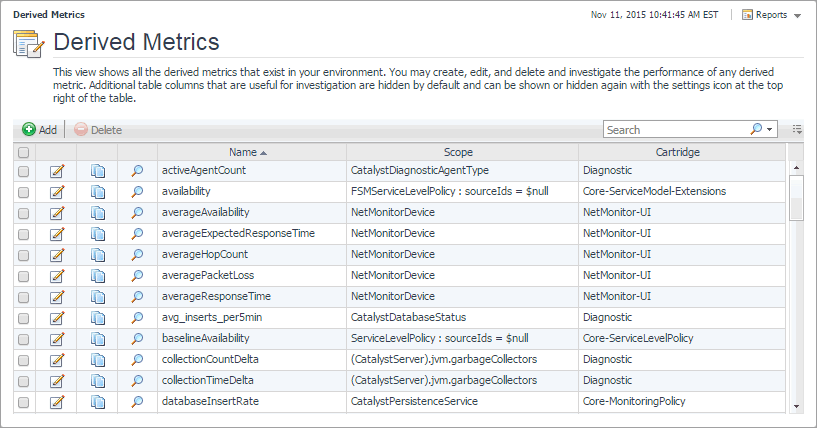
Task: Expand the search options dropdown arrow
Action: [x=769, y=130]
